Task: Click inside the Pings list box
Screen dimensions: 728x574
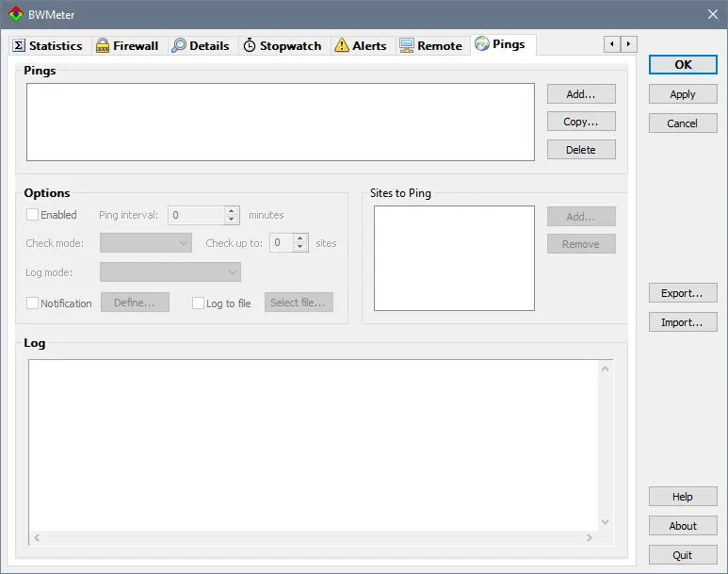Action: point(281,123)
